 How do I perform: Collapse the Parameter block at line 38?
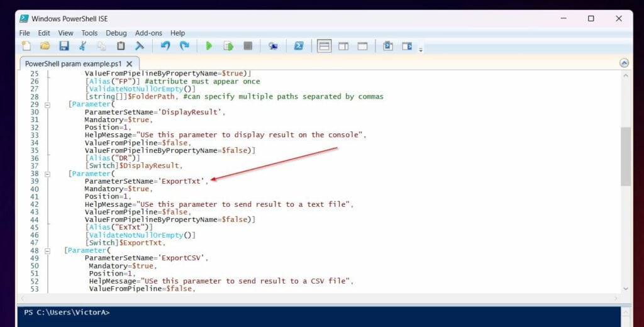point(47,174)
